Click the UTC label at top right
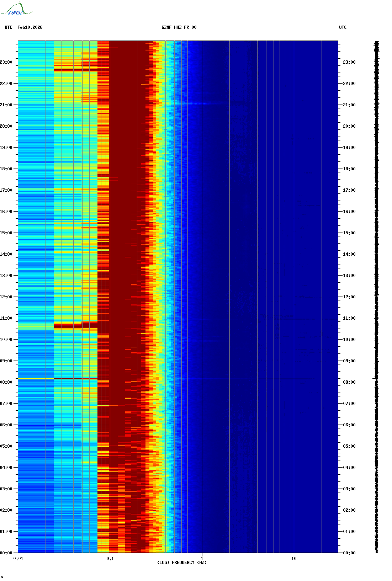The image size is (392, 581). (343, 27)
